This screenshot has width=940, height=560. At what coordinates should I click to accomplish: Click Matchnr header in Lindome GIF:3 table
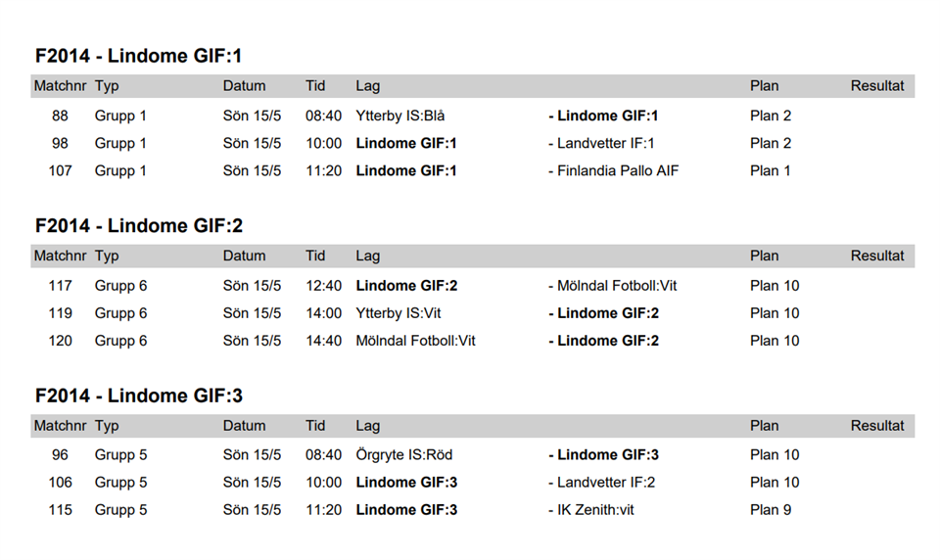click(x=61, y=427)
